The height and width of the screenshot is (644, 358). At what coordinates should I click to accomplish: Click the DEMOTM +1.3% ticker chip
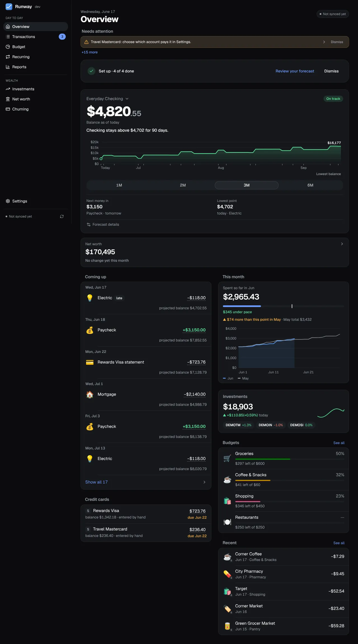pos(239,425)
